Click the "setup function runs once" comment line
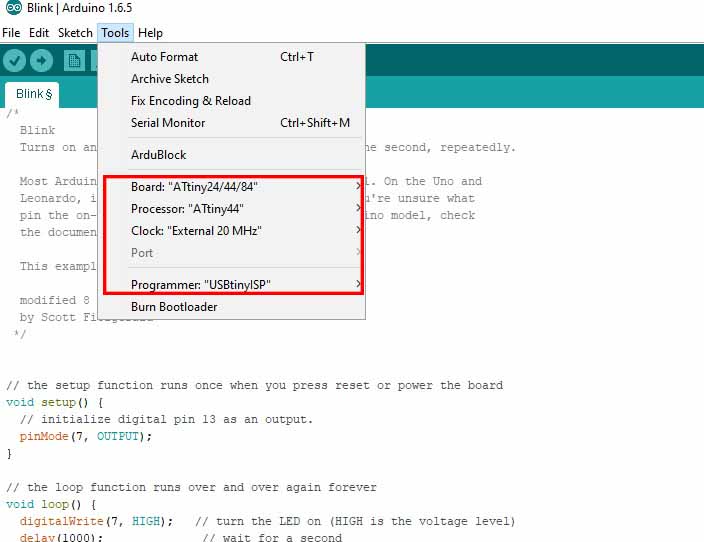704x542 pixels. coord(255,385)
